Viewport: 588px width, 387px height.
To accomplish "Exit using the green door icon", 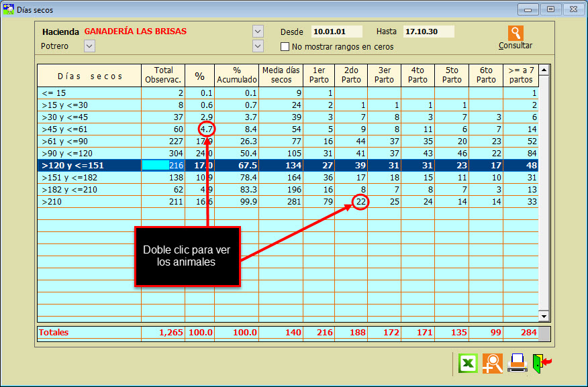I will (541, 363).
